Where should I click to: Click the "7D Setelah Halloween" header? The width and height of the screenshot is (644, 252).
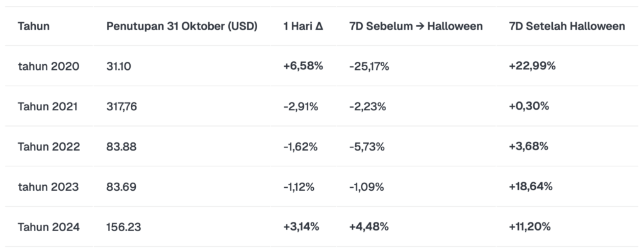[567, 26]
